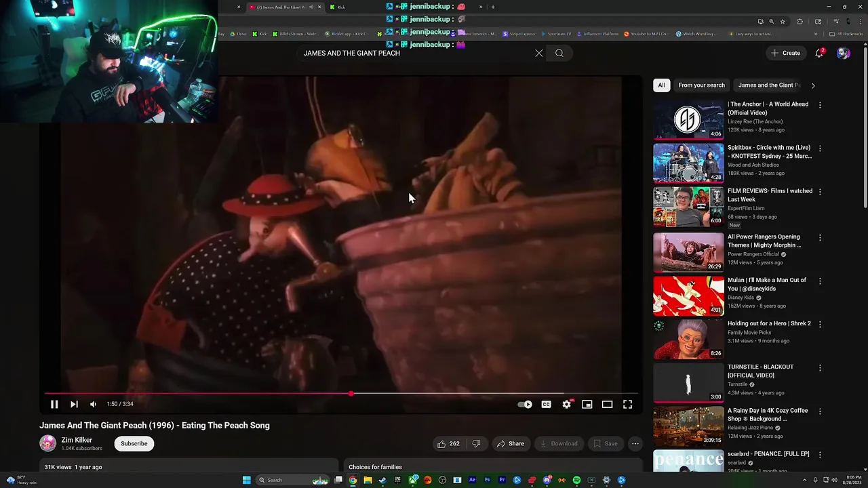
Task: Open options for the FILM REVIEWS video
Action: [x=820, y=192]
